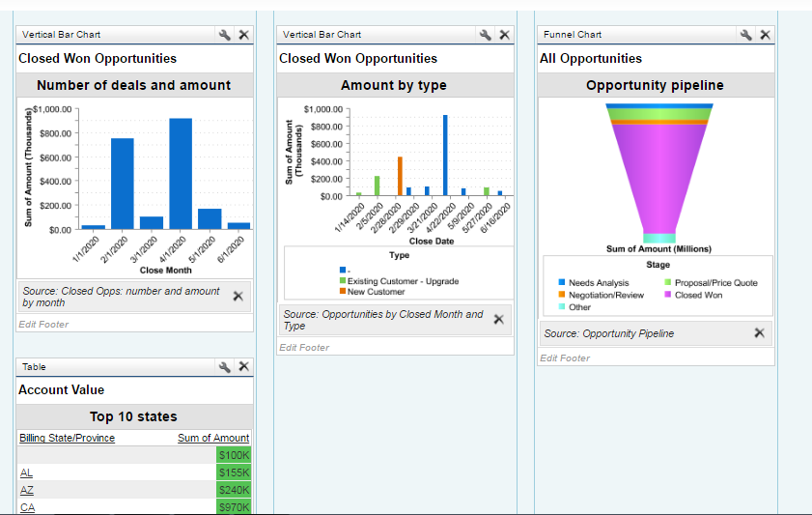812x515 pixels.
Task: Remove the Account Value table component
Action: click(243, 367)
